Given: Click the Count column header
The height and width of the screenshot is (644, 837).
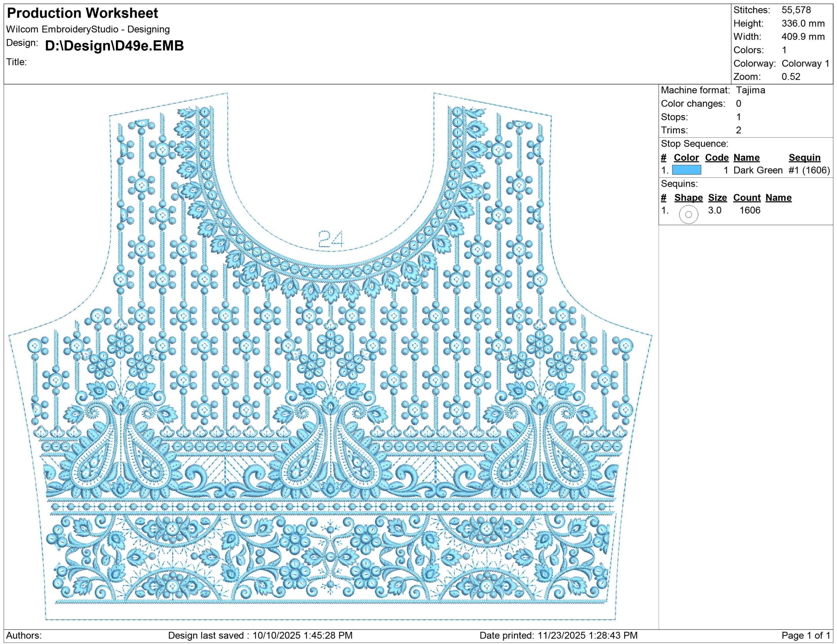Looking at the screenshot, I should pos(746,198).
